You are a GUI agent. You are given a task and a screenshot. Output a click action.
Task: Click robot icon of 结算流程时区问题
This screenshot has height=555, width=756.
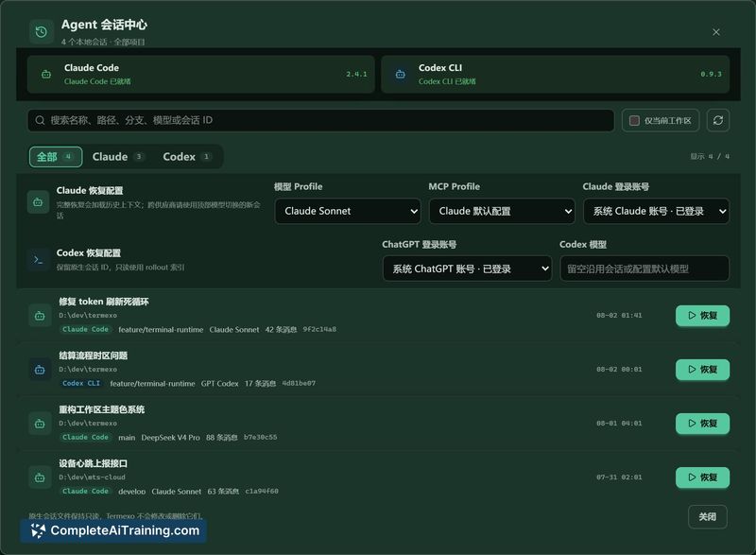(40, 370)
